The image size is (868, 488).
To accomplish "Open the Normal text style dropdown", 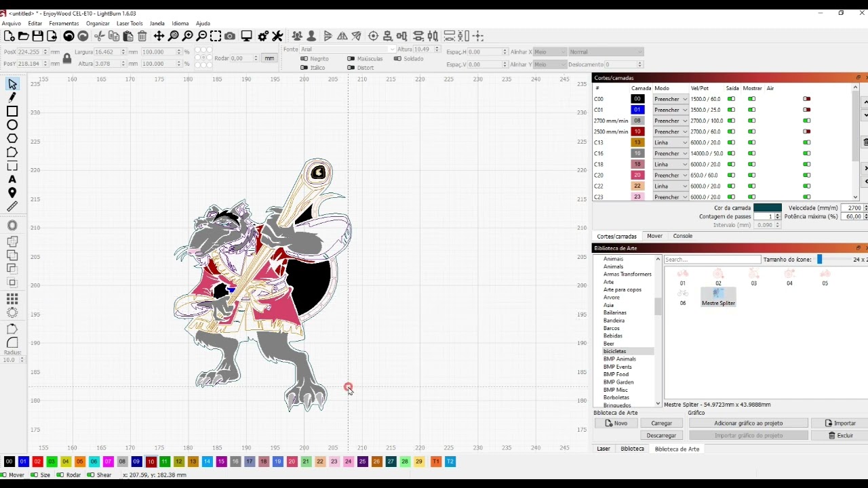I will [606, 52].
